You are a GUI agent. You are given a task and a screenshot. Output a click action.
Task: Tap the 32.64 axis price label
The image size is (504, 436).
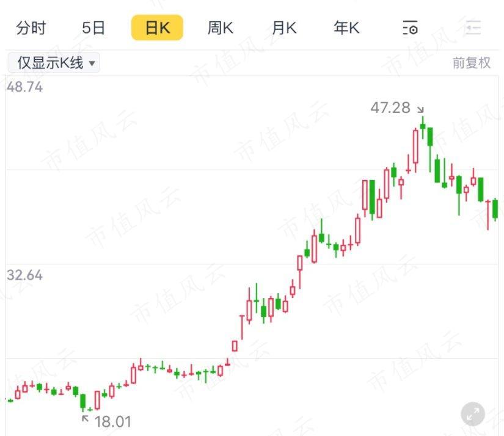(x=24, y=275)
